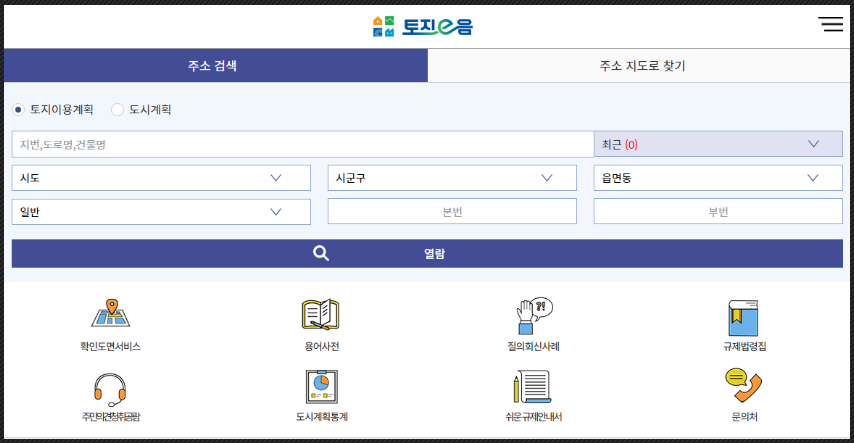This screenshot has height=443, width=854.
Task: Select 도시계획 radio button
Action: [117, 110]
